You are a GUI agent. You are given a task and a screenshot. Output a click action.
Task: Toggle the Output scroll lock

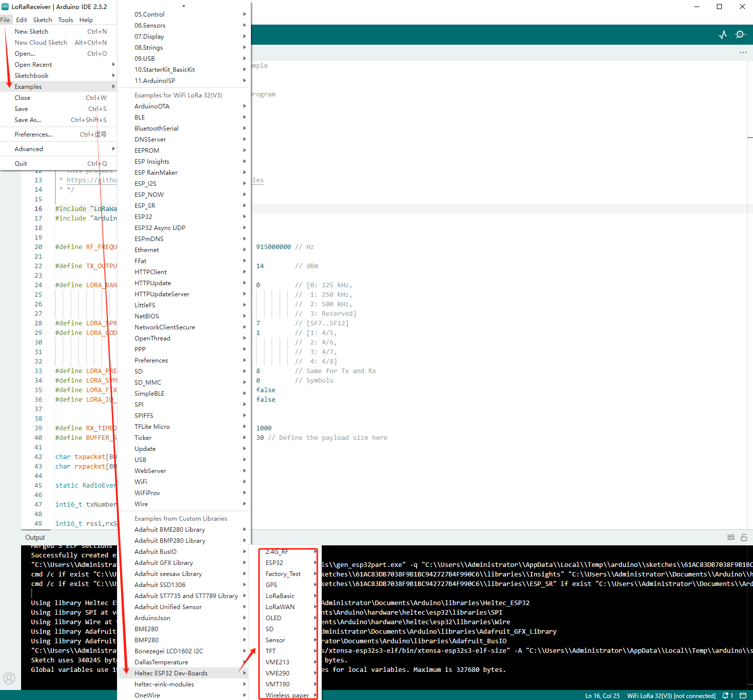pyautogui.click(x=744, y=537)
